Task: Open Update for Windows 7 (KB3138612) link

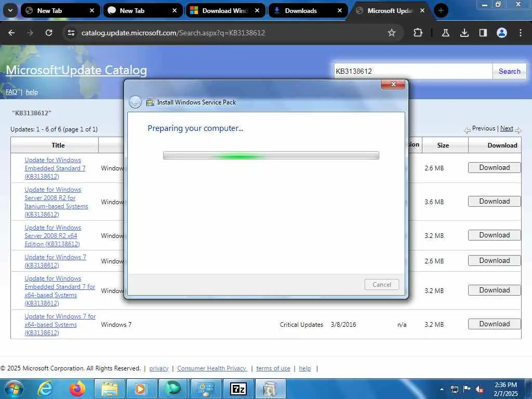Action: click(x=55, y=261)
